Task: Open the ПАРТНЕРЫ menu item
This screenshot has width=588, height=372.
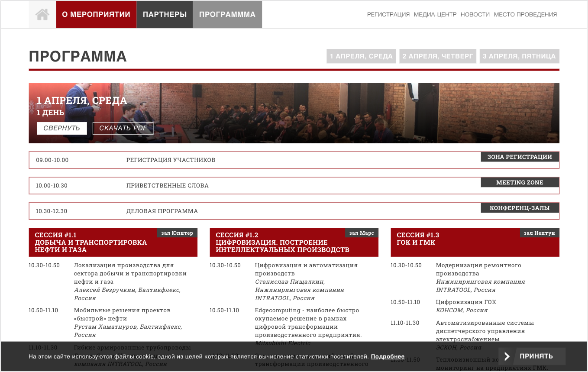Action: click(x=165, y=14)
